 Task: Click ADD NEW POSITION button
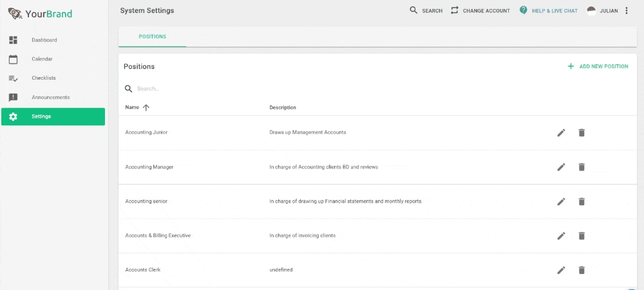[598, 66]
